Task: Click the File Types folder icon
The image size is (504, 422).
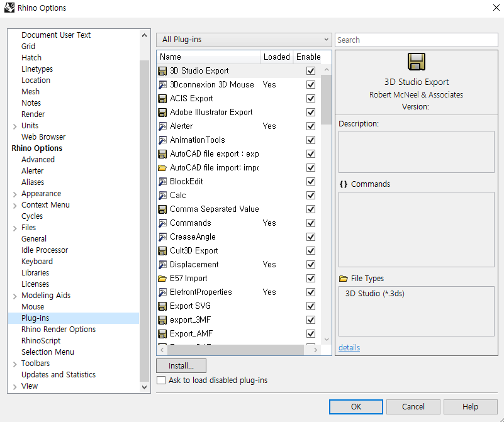Action: 344,279
